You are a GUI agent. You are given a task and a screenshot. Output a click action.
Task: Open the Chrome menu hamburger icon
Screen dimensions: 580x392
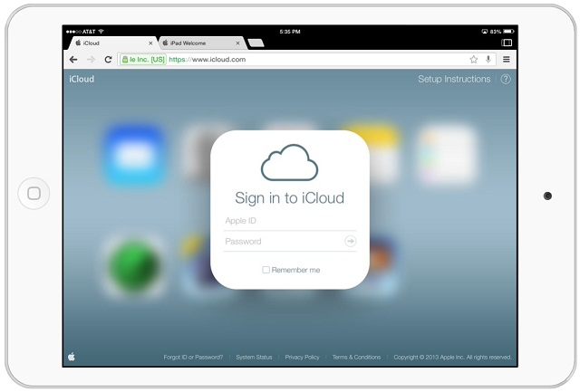click(507, 59)
